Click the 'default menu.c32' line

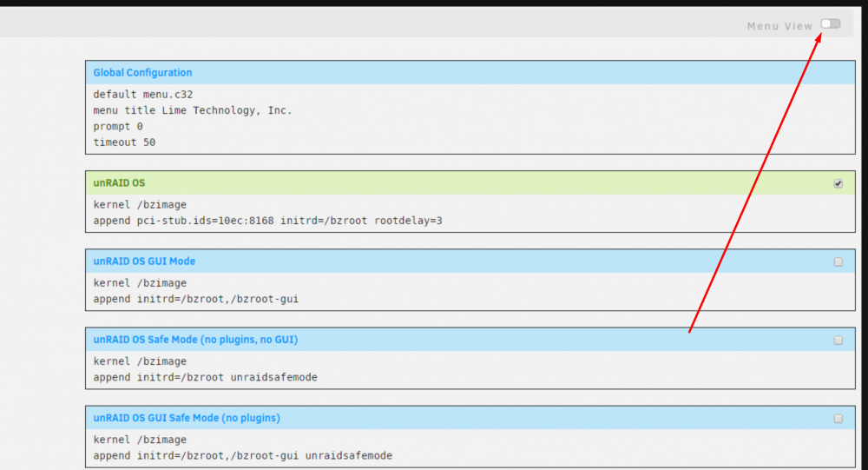click(x=143, y=94)
